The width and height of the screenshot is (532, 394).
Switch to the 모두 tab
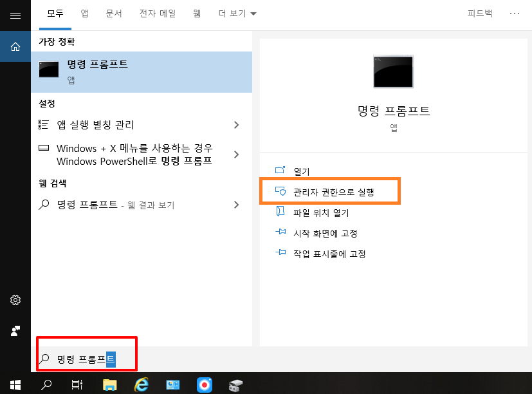55,14
